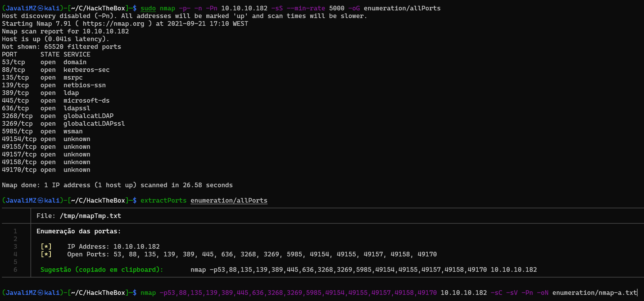Viewport: 644px width, 301px height.
Task: Click the 'netbios-ssn' service name
Action: [85, 85]
